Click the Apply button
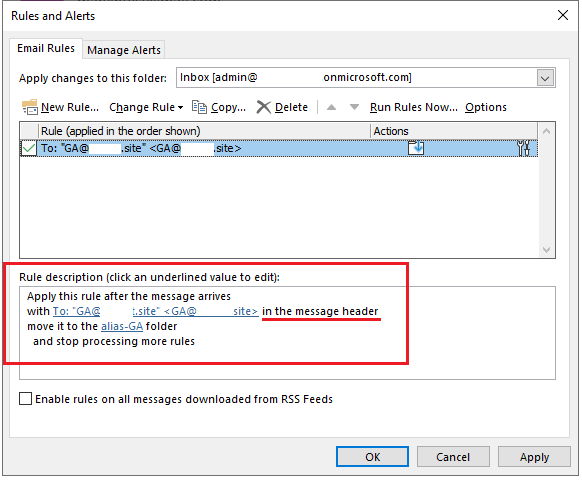Viewport: 582px width, 481px height. click(534, 457)
